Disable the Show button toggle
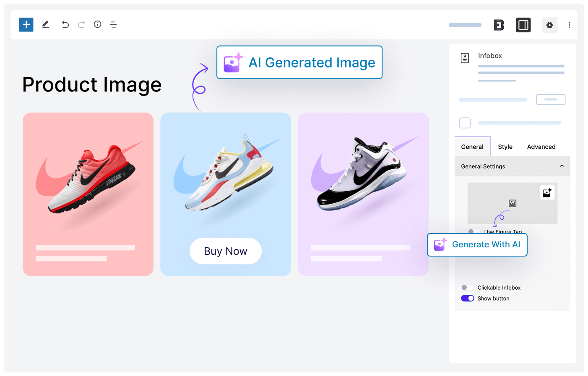Screen dimensions: 588x376 pos(467,298)
